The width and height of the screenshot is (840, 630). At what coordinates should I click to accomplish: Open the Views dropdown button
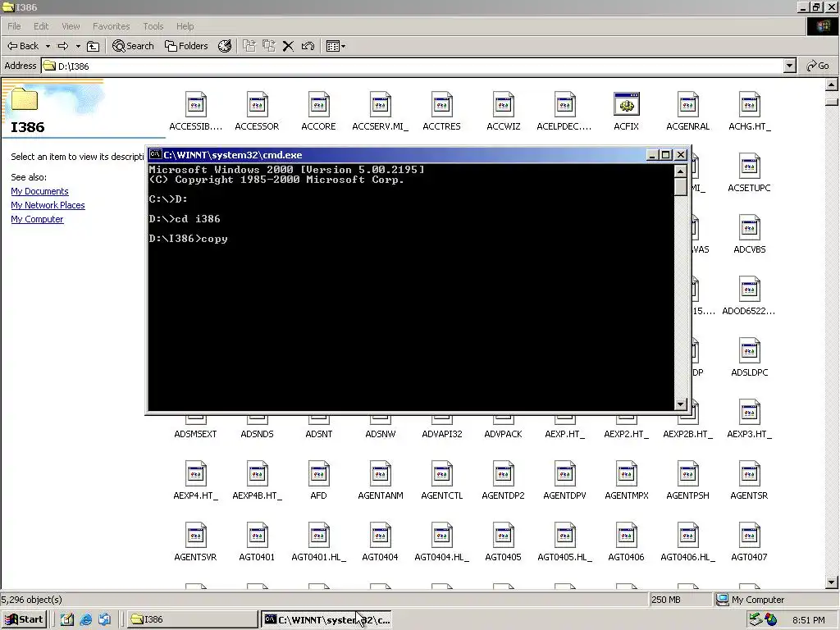pos(336,46)
